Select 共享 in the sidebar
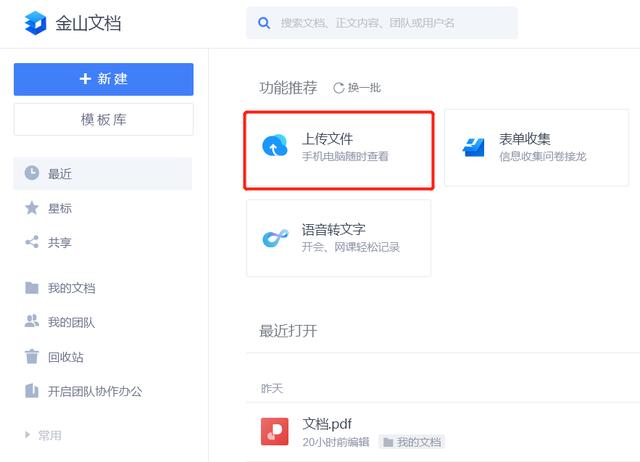Viewport: 640px width, 462px height. click(x=60, y=242)
